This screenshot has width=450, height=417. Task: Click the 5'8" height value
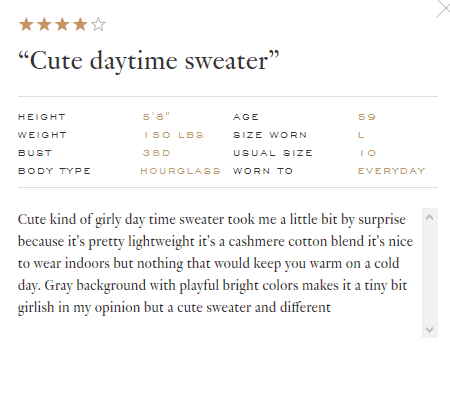tap(156, 117)
